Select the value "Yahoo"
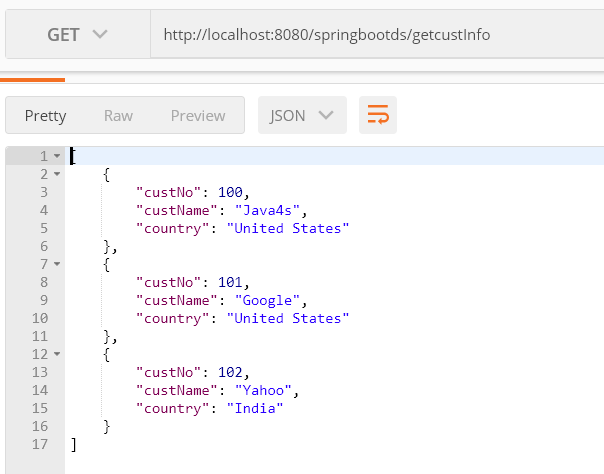Viewport: 604px width, 474px height. click(263, 390)
